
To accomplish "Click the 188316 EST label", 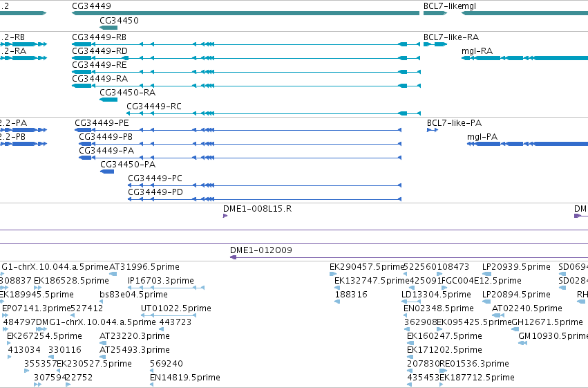I will tap(351, 295).
